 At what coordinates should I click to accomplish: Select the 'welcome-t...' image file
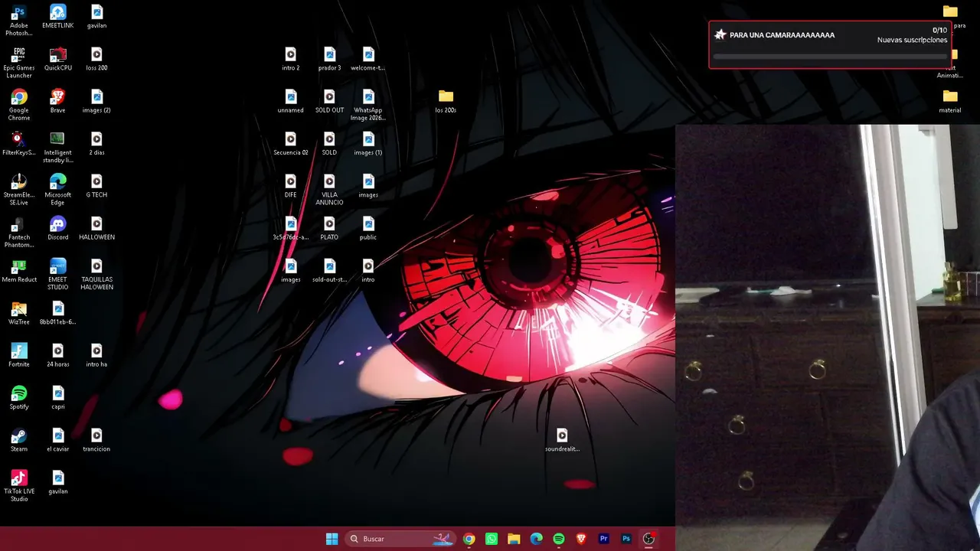coord(368,59)
